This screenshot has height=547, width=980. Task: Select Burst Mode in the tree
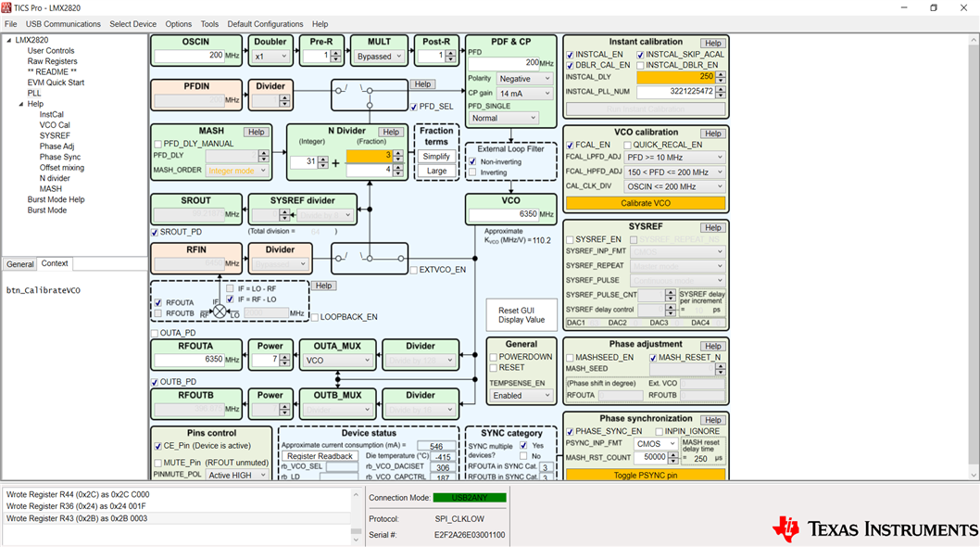click(47, 210)
